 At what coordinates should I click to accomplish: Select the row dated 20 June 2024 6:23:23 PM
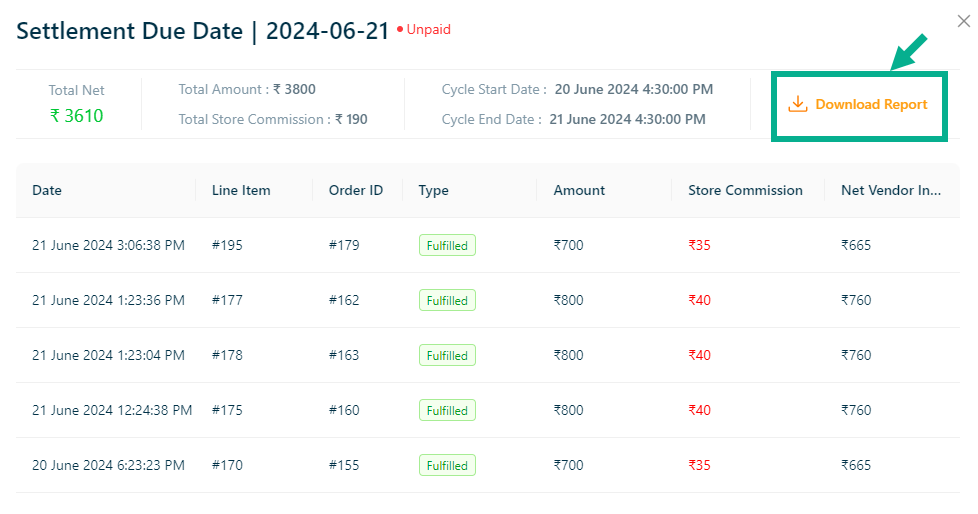point(108,465)
